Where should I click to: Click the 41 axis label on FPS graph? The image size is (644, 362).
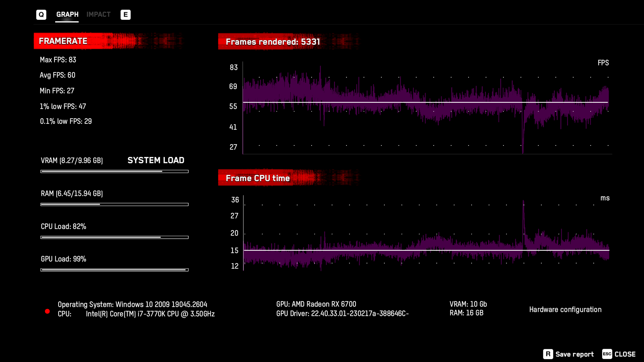tap(233, 127)
